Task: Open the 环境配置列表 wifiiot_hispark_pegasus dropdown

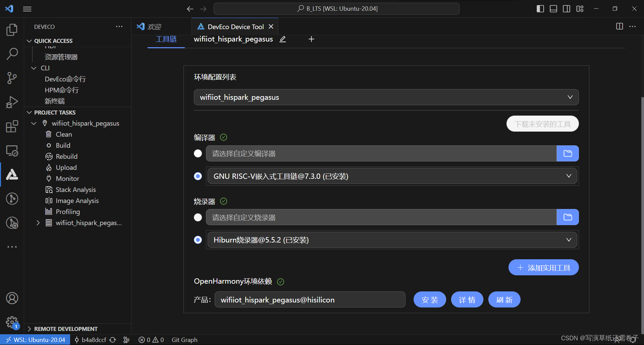Action: (386, 97)
